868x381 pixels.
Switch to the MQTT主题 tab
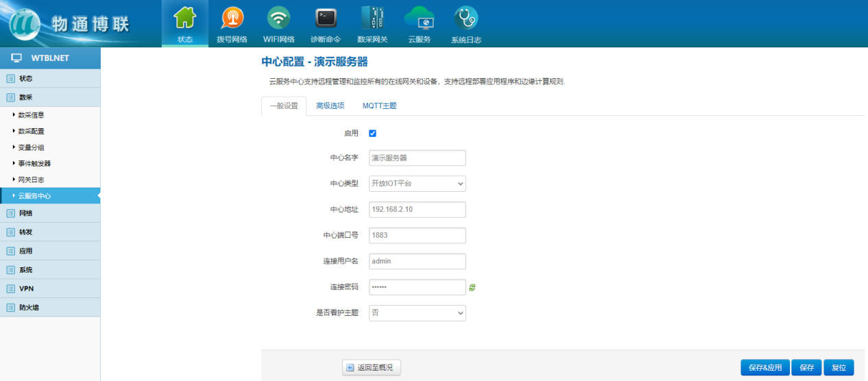379,106
